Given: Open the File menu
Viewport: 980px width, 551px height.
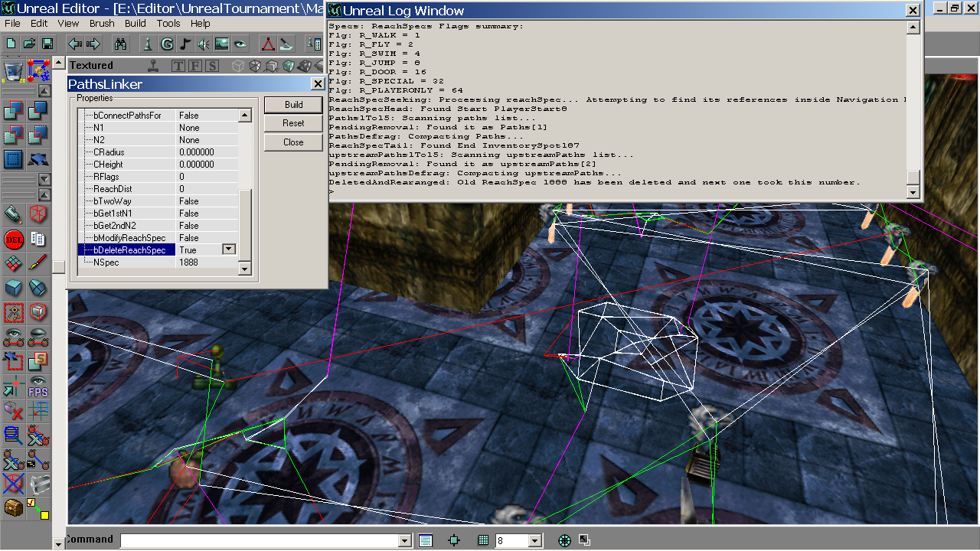Looking at the screenshot, I should (13, 24).
